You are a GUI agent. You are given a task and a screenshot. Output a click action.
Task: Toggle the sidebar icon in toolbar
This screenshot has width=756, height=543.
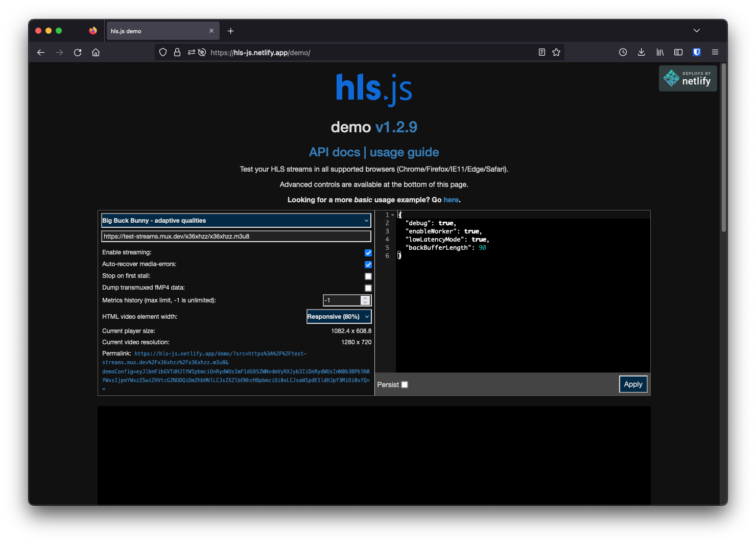pyautogui.click(x=678, y=52)
